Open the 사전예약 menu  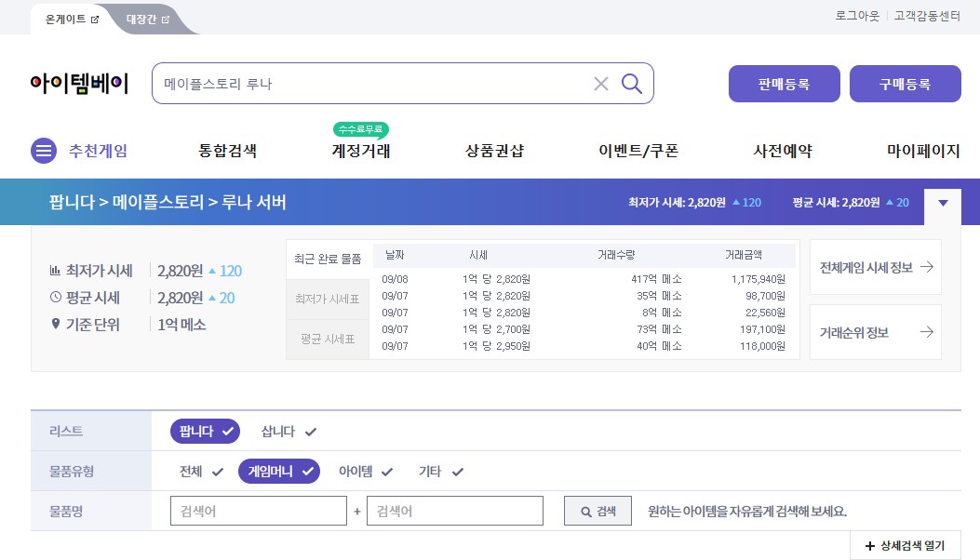[x=783, y=151]
